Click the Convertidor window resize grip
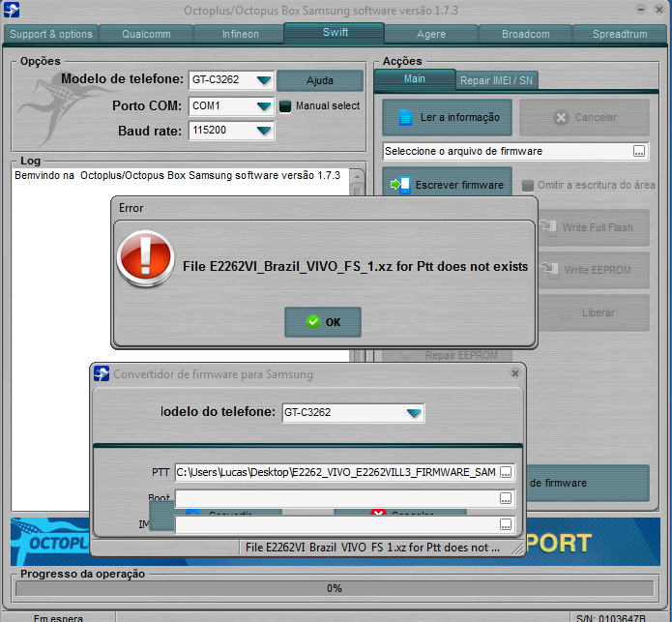The height and width of the screenshot is (622, 672). click(517, 548)
